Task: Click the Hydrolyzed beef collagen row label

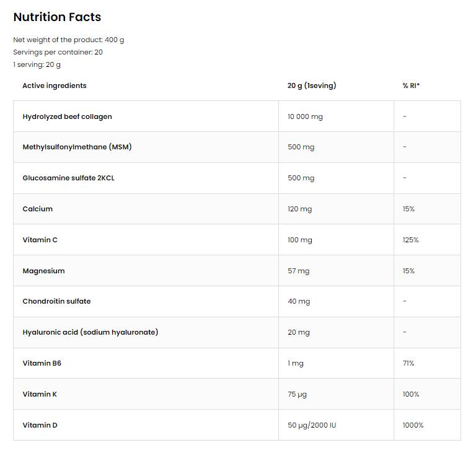Action: pyautogui.click(x=67, y=117)
